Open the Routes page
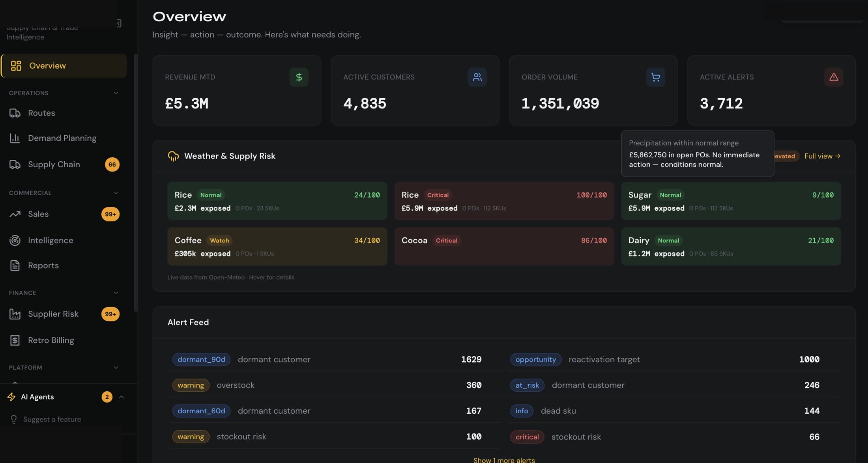This screenshot has height=463, width=868. click(x=64, y=113)
